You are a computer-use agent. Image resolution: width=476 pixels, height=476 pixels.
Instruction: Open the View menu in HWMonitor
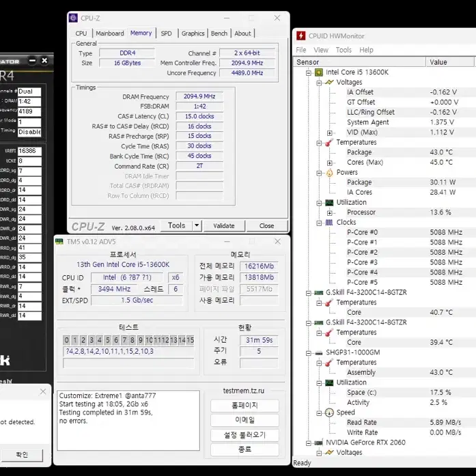click(321, 50)
